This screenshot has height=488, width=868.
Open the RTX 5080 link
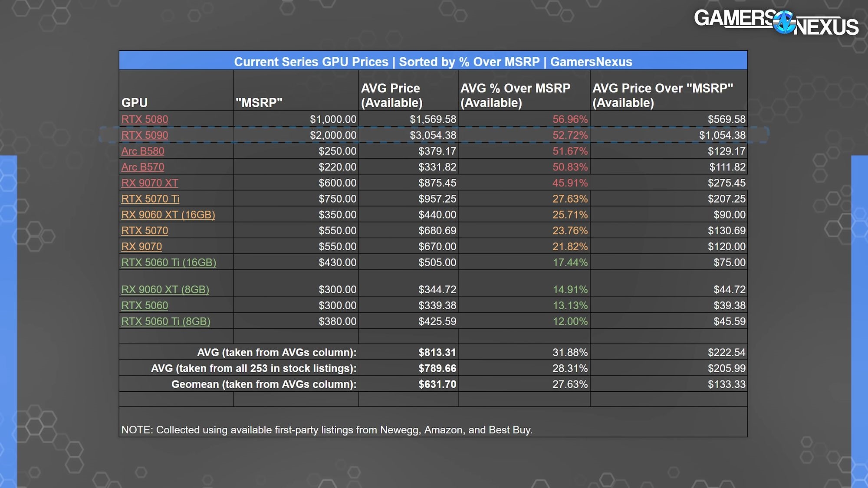point(145,119)
